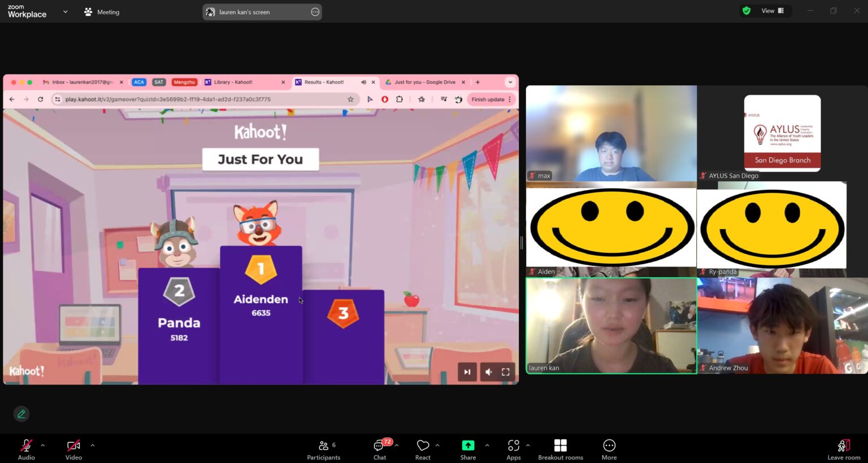Start camera with Video button

73,449
